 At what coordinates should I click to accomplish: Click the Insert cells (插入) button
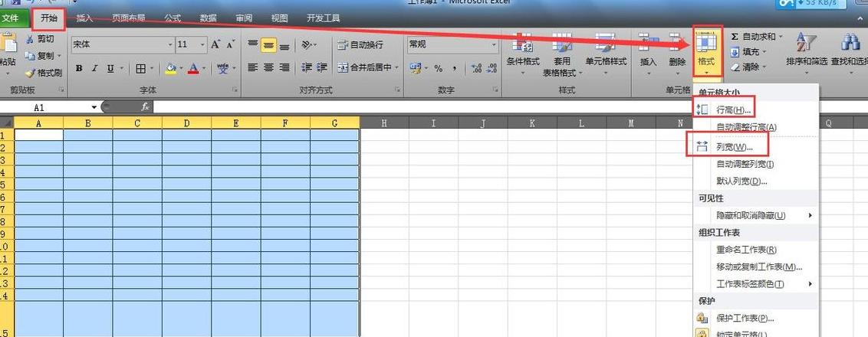(x=648, y=55)
